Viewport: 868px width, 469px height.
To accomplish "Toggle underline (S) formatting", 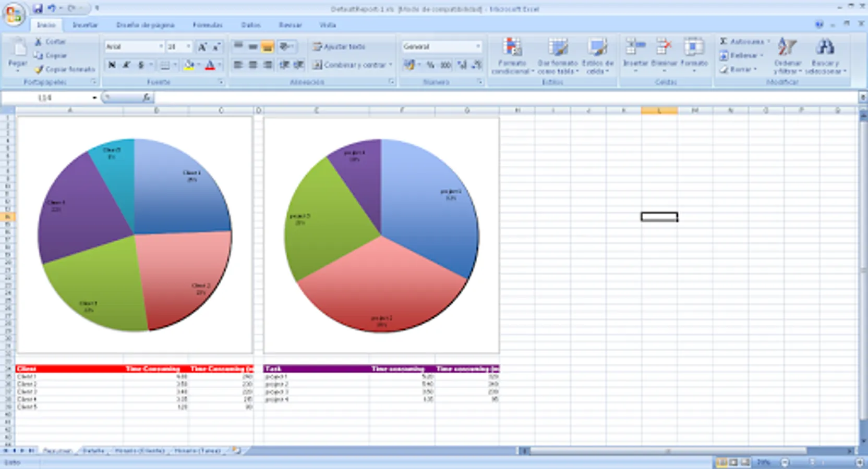I will (140, 65).
